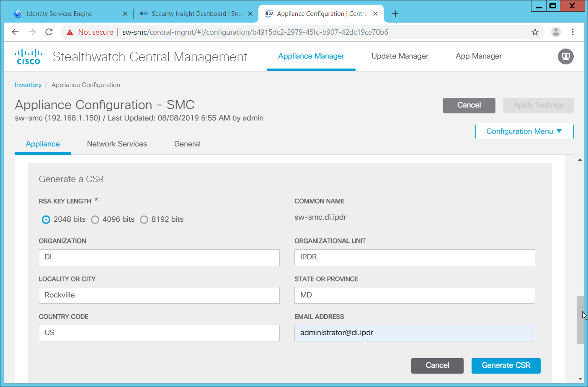Switch to Network Services tab
588x387 pixels.
pos(117,144)
